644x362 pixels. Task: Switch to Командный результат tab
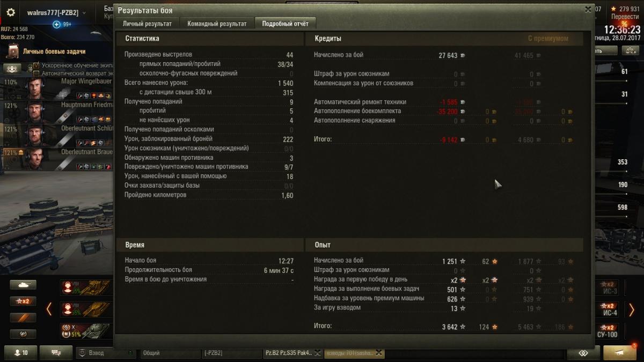[x=217, y=24]
